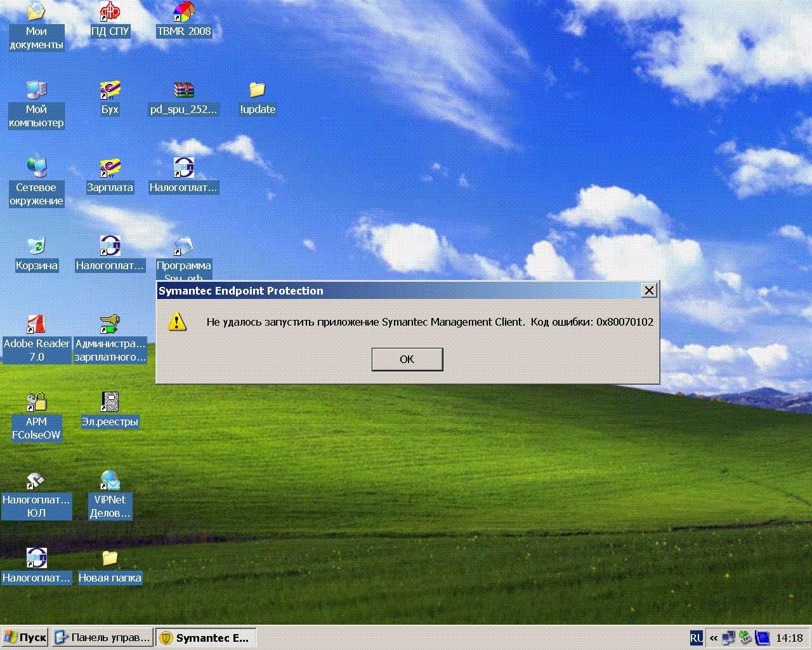Close the Symantec Endpoint Protection dialog
Viewport: 812px width, 650px height.
(649, 290)
